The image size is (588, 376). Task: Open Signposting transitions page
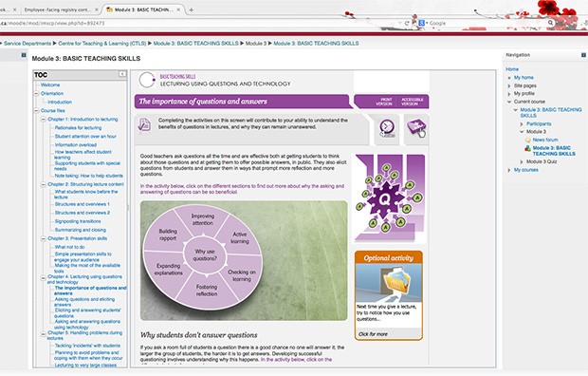pyautogui.click(x=78, y=221)
